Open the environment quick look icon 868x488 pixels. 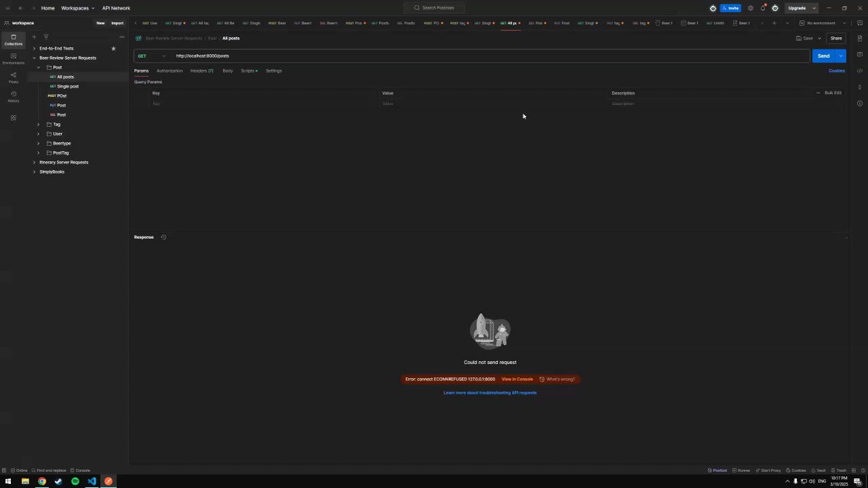(860, 23)
